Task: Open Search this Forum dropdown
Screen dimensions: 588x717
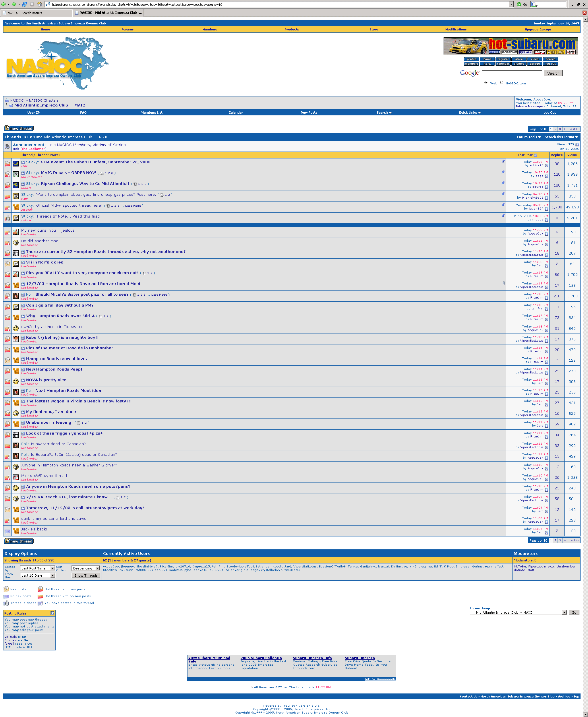Action: click(561, 137)
